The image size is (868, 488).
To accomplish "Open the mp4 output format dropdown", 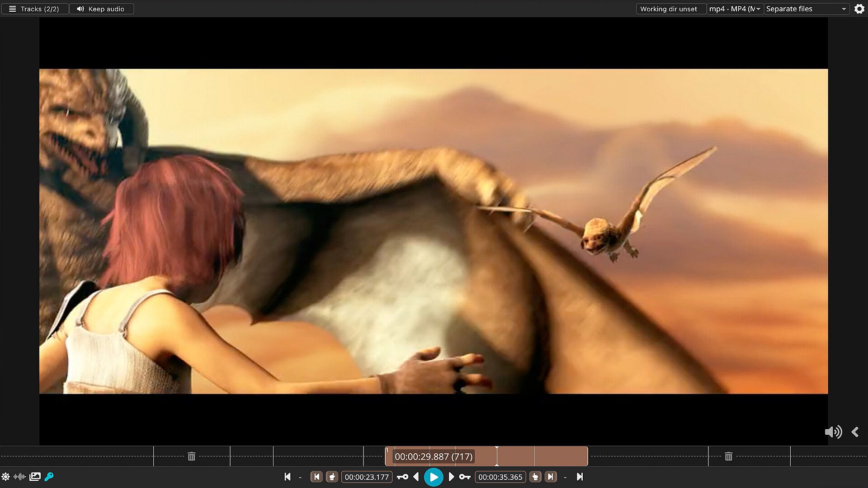I will [734, 9].
